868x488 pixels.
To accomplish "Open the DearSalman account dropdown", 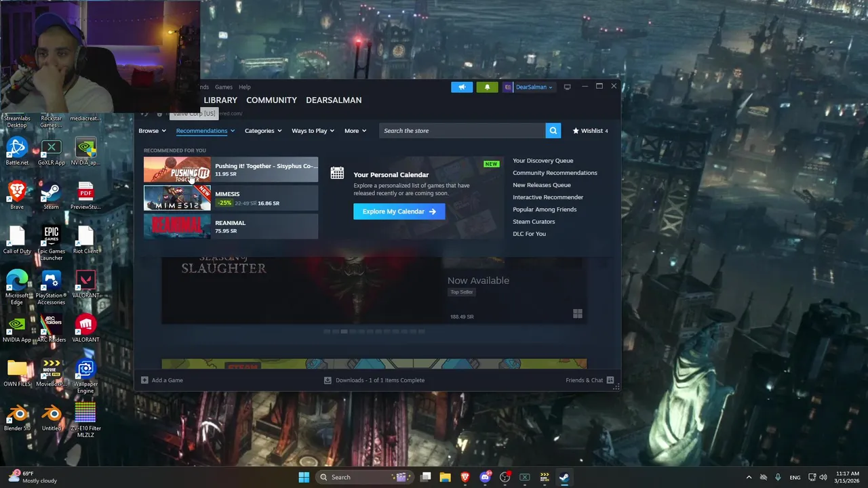I will (528, 87).
